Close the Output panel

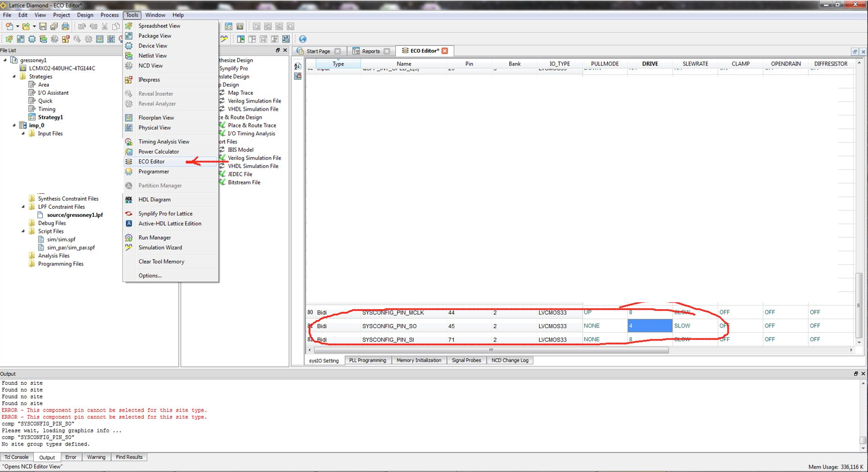coord(863,374)
